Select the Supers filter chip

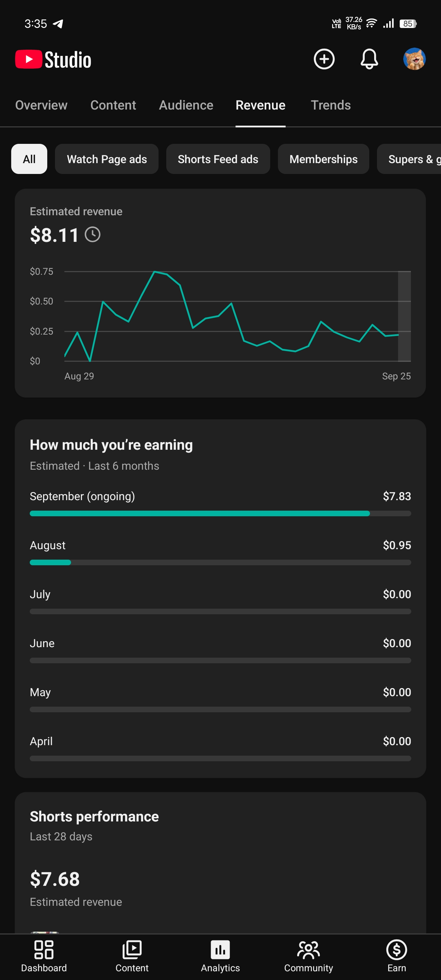coord(409,159)
